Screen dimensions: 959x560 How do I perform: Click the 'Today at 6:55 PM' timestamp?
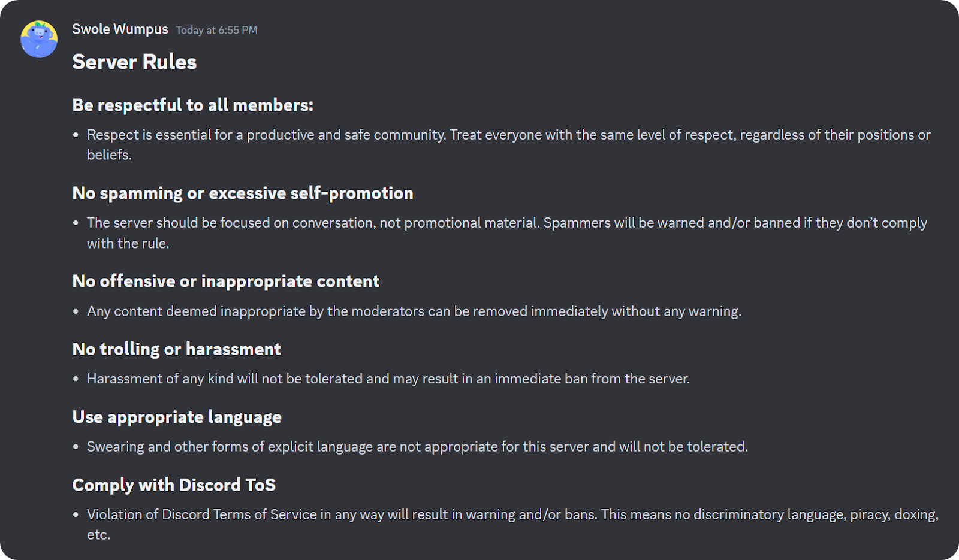[216, 30]
